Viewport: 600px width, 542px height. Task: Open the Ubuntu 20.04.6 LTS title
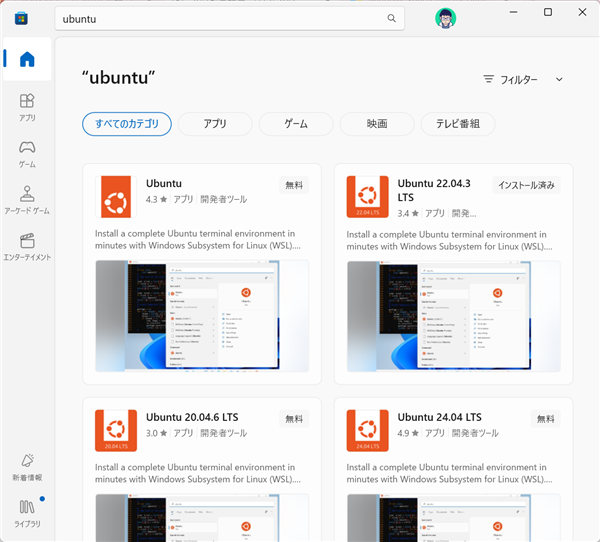tap(192, 417)
